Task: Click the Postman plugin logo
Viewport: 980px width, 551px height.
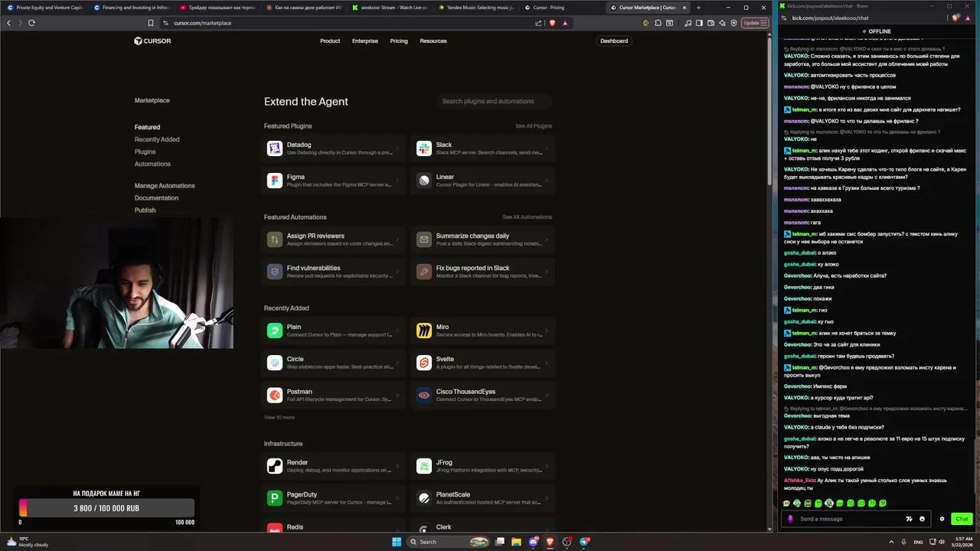Action: coord(275,395)
